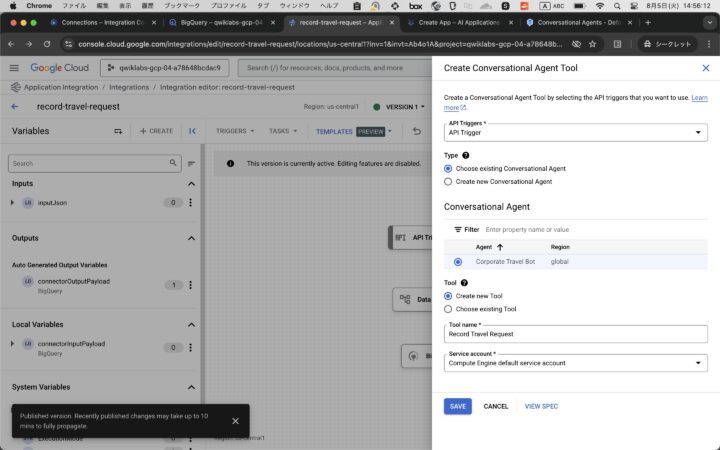This screenshot has width=720, height=450.
Task: Click the search magnifier in Variables search
Action: [173, 163]
